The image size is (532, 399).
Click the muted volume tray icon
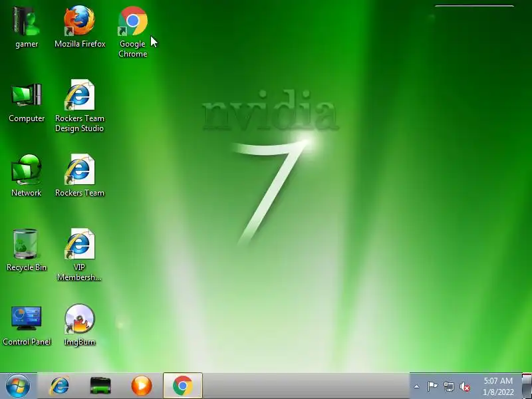(x=465, y=386)
